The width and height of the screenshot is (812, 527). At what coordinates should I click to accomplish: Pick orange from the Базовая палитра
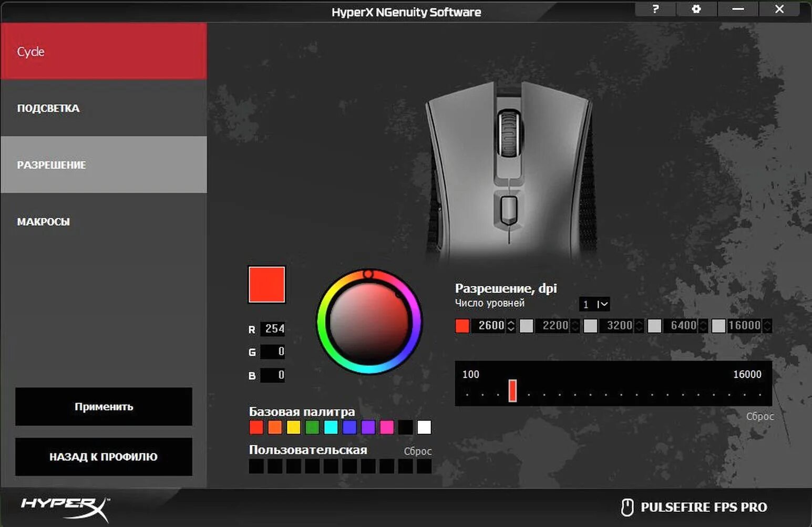(275, 427)
